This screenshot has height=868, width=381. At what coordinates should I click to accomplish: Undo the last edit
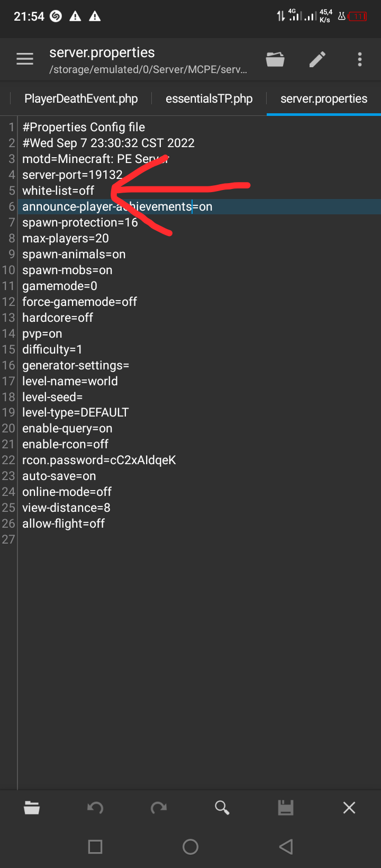point(95,808)
